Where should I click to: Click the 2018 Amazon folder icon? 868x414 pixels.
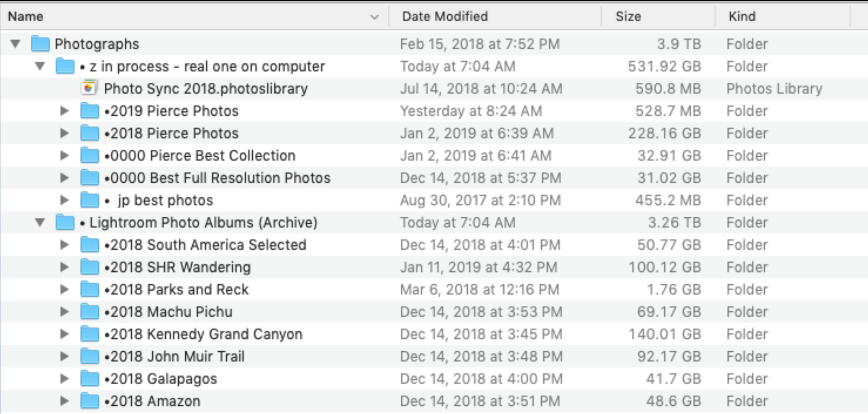[90, 401]
